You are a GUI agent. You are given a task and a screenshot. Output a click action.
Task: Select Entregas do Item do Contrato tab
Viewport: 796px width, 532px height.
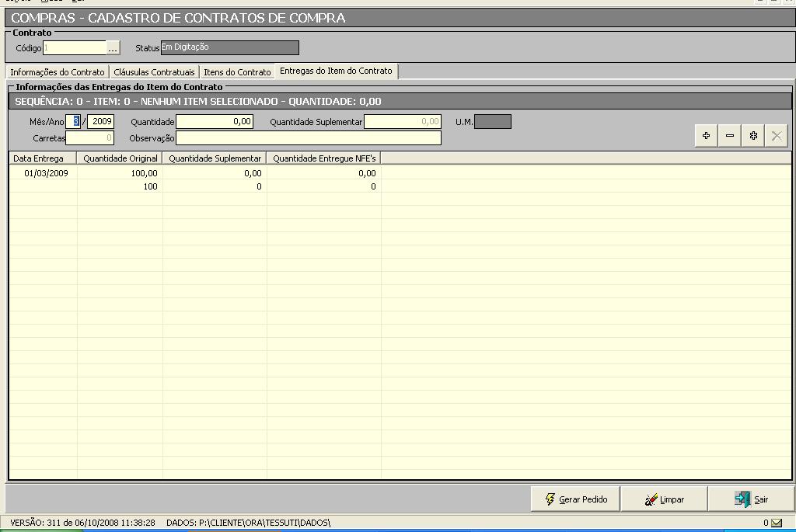pos(336,71)
